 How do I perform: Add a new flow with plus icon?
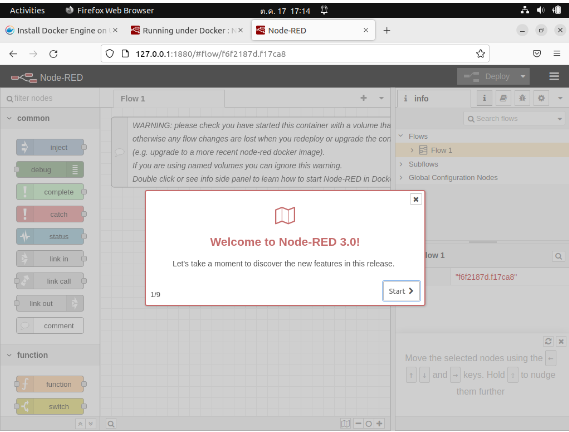click(363, 98)
